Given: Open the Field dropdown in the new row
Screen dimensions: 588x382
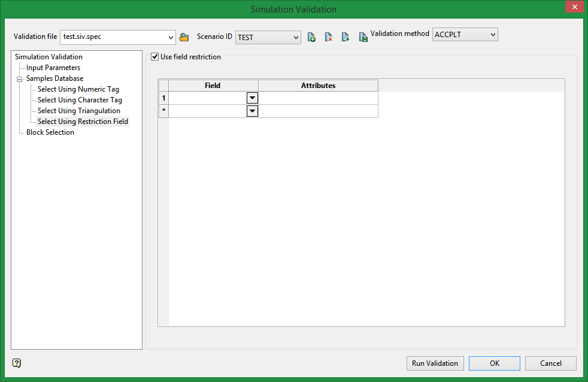Looking at the screenshot, I should point(252,111).
